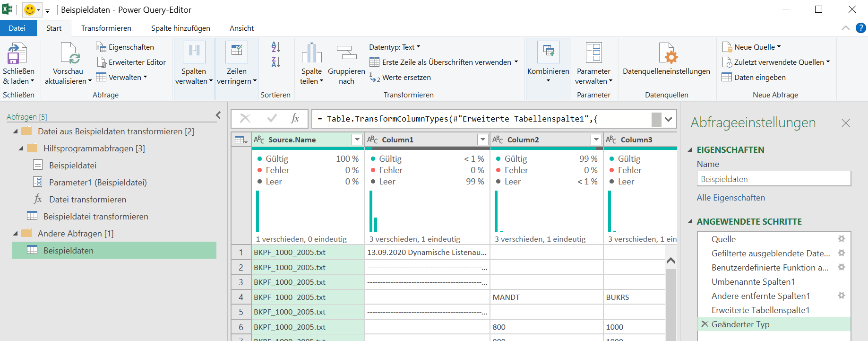The image size is (868, 341).
Task: Switch to Ansicht tab
Action: tap(241, 28)
